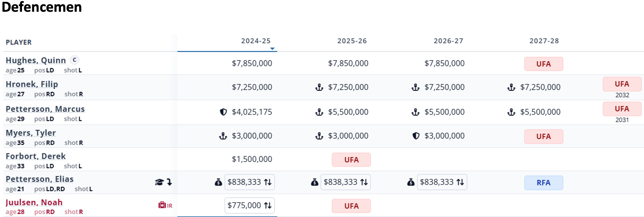Click the anchor icon in Hronek's 2025-26 cell

319,87
